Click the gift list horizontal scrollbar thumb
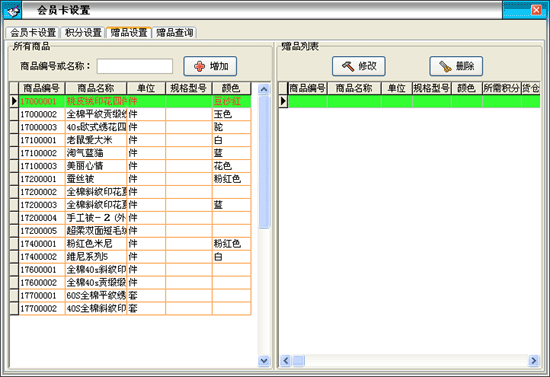Viewport: 550px width, 377px height. click(299, 361)
